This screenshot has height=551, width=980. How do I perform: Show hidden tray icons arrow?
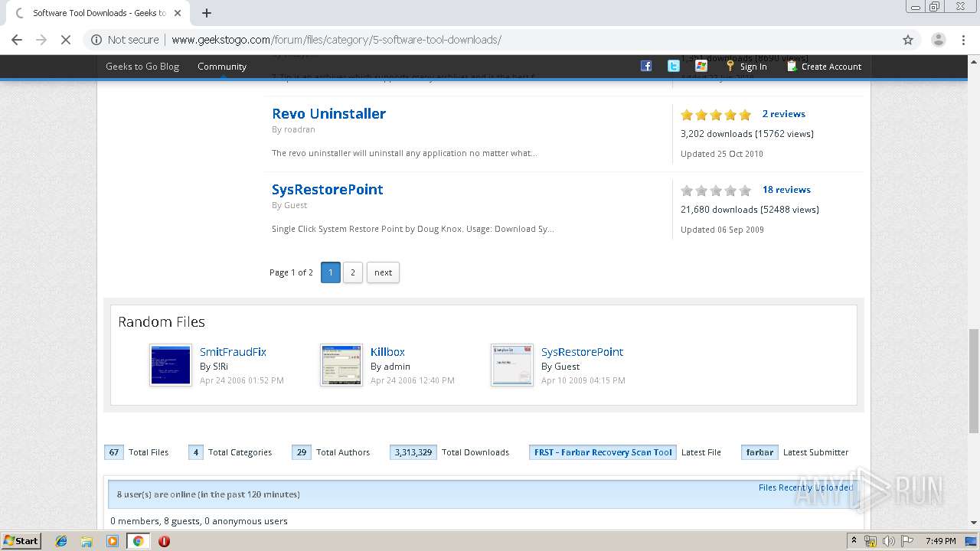click(x=853, y=541)
